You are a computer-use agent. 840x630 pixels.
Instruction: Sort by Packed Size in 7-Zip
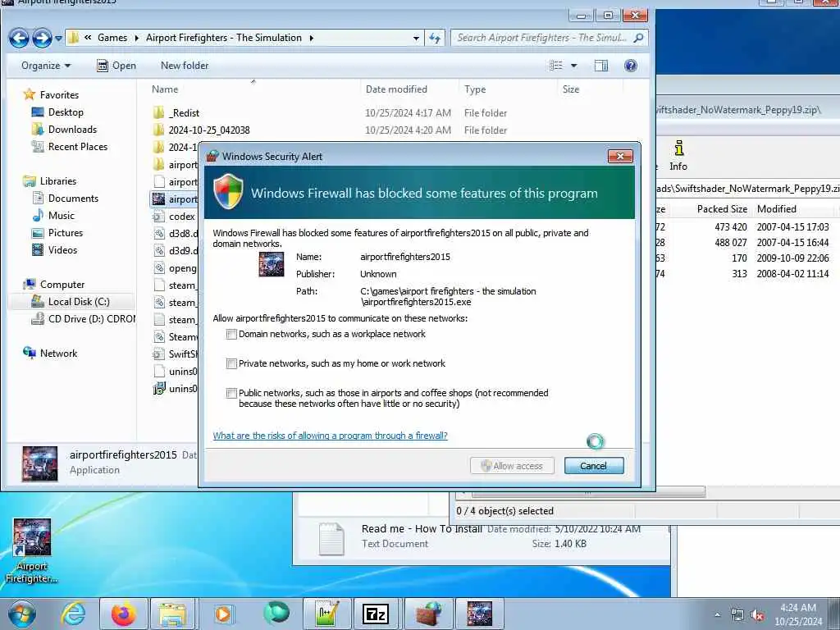(x=722, y=209)
